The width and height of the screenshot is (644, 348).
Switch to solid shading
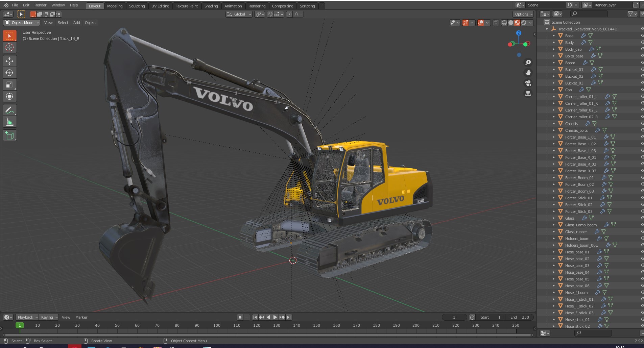(x=511, y=23)
